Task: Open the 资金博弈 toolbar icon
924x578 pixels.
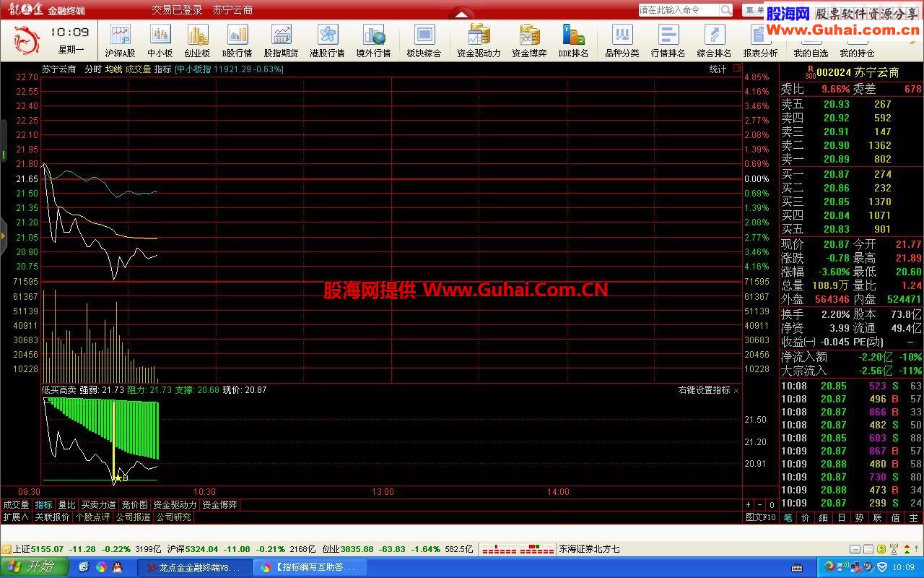Action: tap(529, 41)
